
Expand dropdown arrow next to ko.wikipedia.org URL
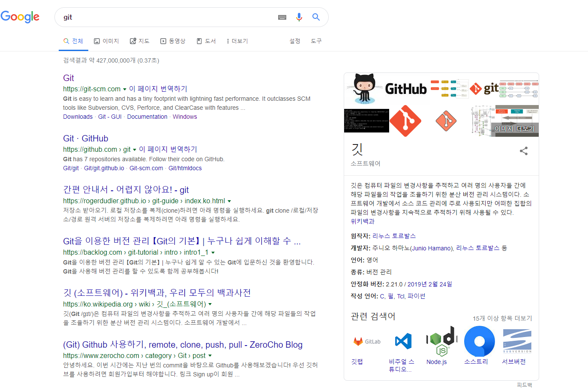(210, 304)
